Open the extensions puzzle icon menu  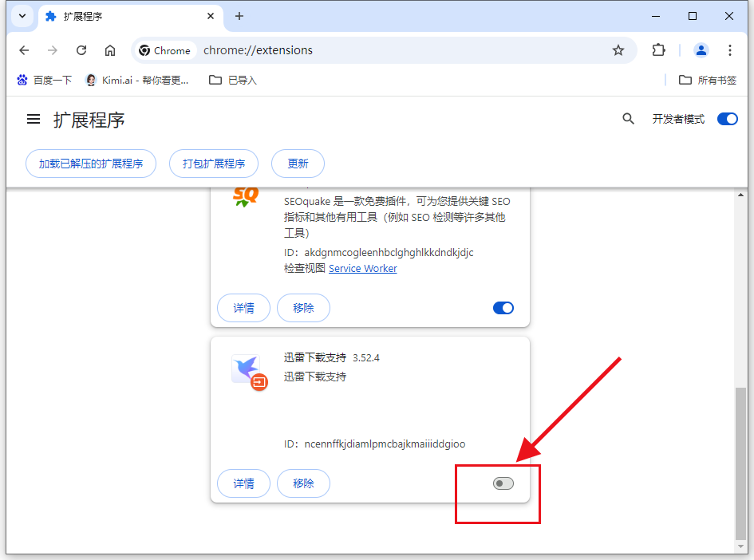[x=658, y=50]
